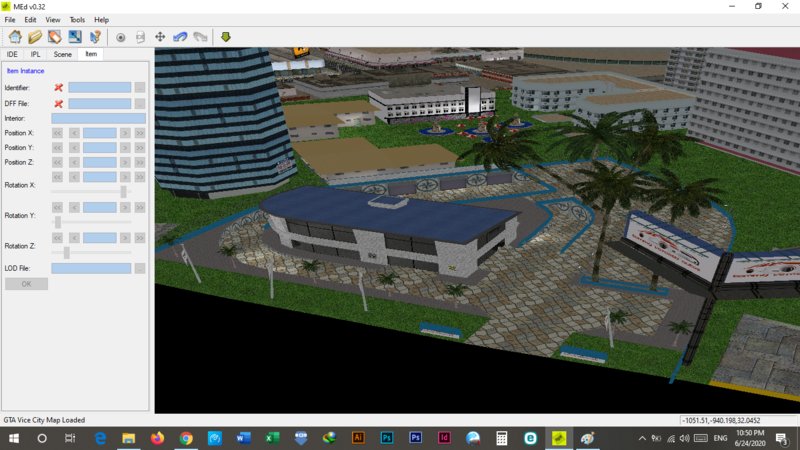The width and height of the screenshot is (800, 450).
Task: Click the DFF File input field
Action: point(99,104)
